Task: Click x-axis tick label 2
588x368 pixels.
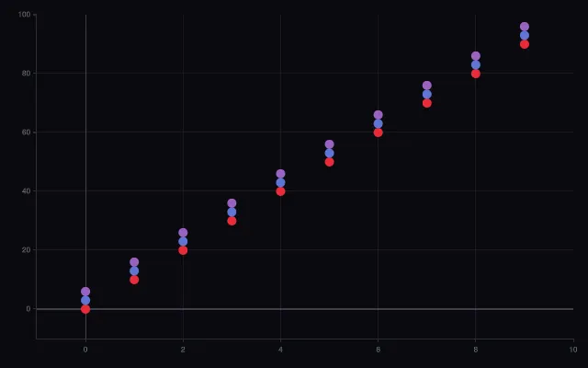Action: point(183,350)
